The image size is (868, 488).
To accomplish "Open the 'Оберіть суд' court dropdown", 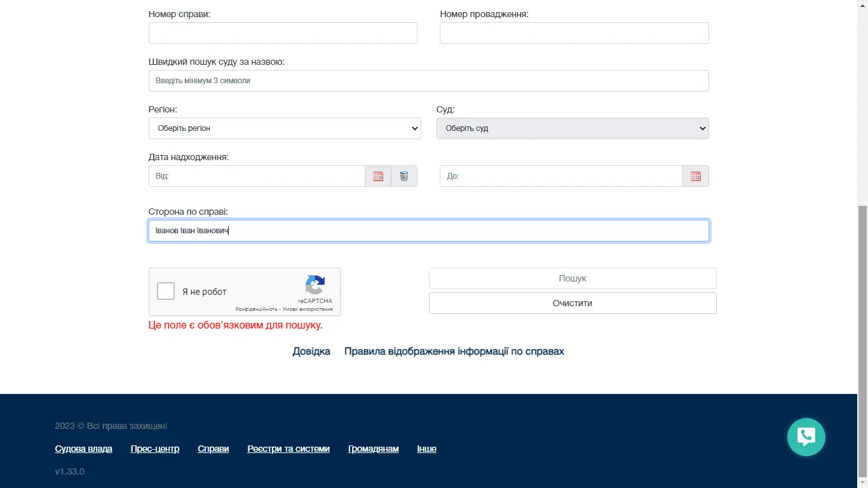I will (x=573, y=128).
